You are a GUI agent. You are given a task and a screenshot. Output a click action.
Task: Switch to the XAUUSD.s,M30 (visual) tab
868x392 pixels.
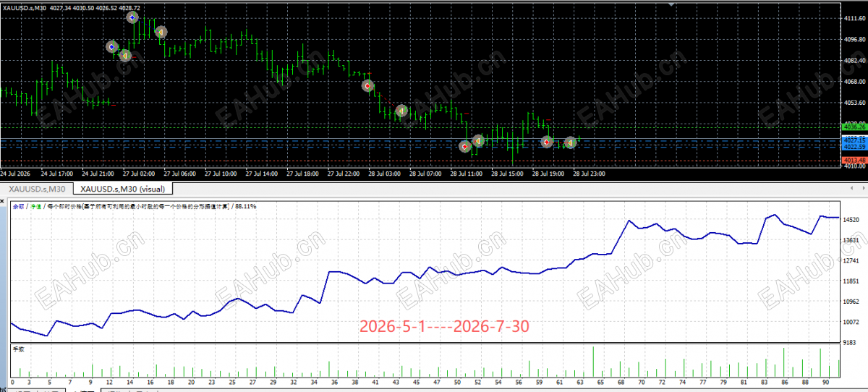pyautogui.click(x=122, y=189)
